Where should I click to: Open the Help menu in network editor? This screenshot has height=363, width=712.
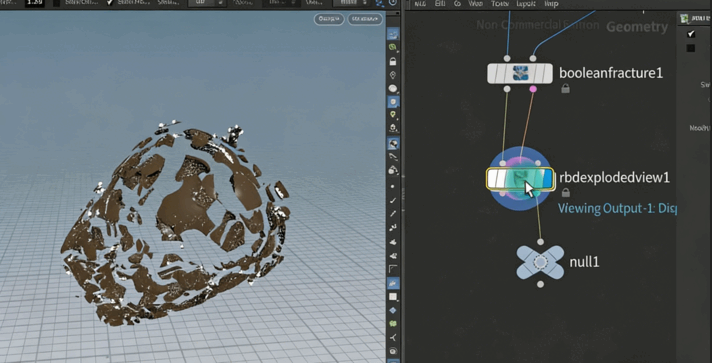click(x=551, y=4)
